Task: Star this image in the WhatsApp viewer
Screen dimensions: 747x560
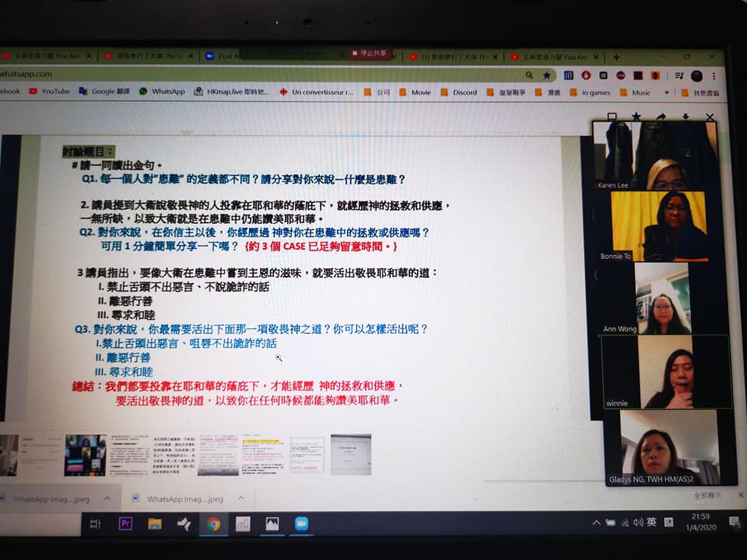Action: (636, 116)
